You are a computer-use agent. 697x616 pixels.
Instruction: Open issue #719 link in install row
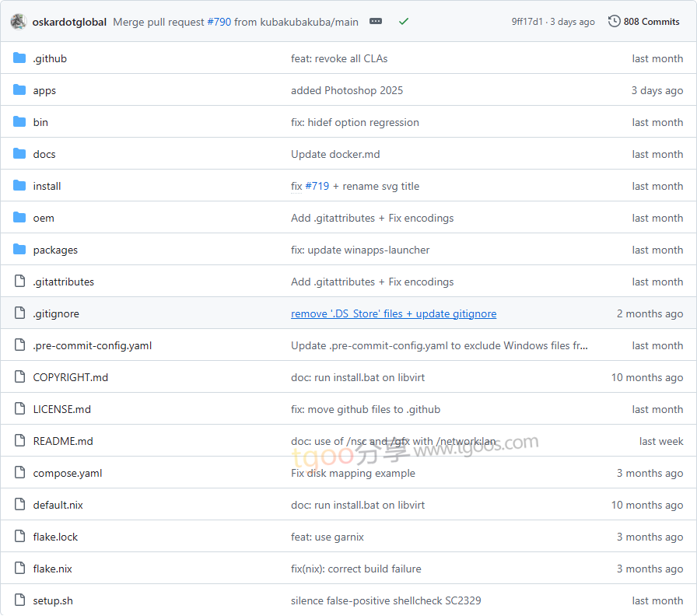[x=317, y=186]
